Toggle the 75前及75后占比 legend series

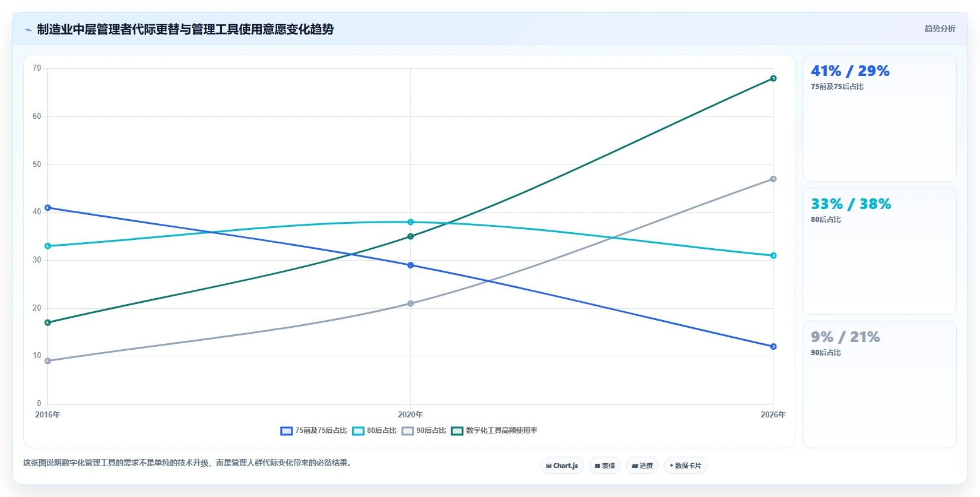pos(313,430)
